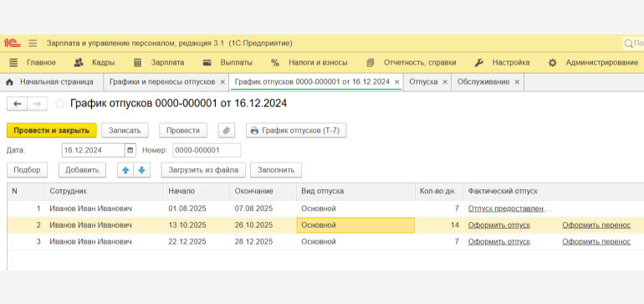Click the Вид отпуска column header
644x304 pixels.
(355, 191)
